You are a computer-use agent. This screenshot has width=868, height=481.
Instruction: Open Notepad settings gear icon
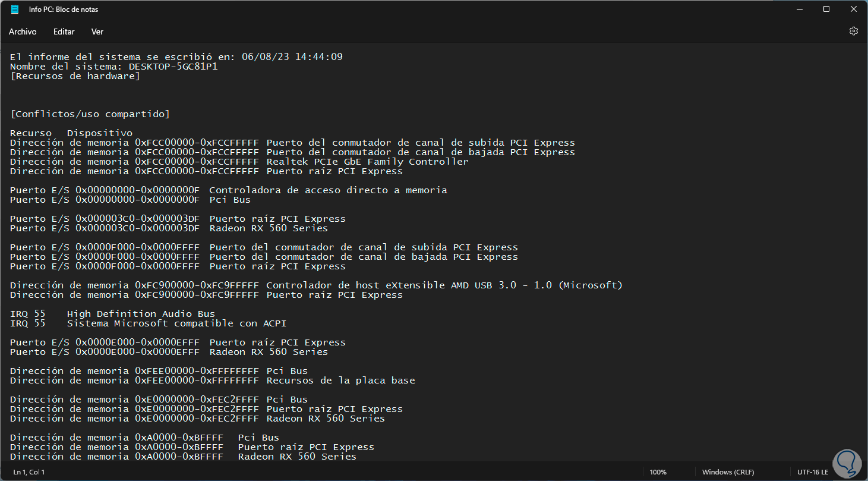pos(854,31)
